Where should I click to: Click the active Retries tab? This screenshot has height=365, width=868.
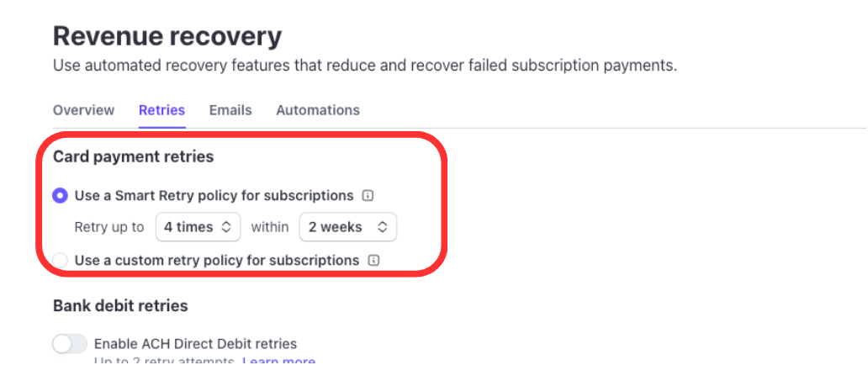(x=161, y=110)
